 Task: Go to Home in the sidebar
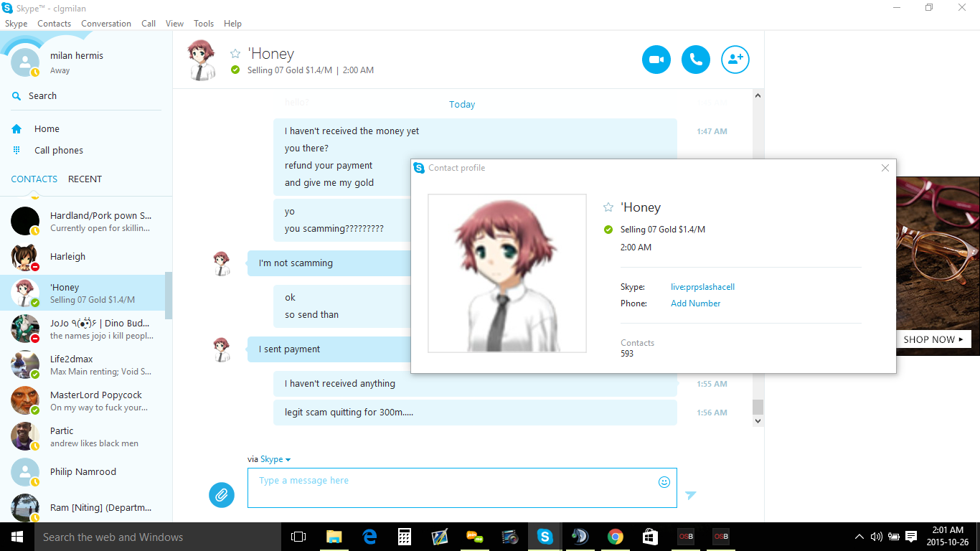[x=47, y=129]
